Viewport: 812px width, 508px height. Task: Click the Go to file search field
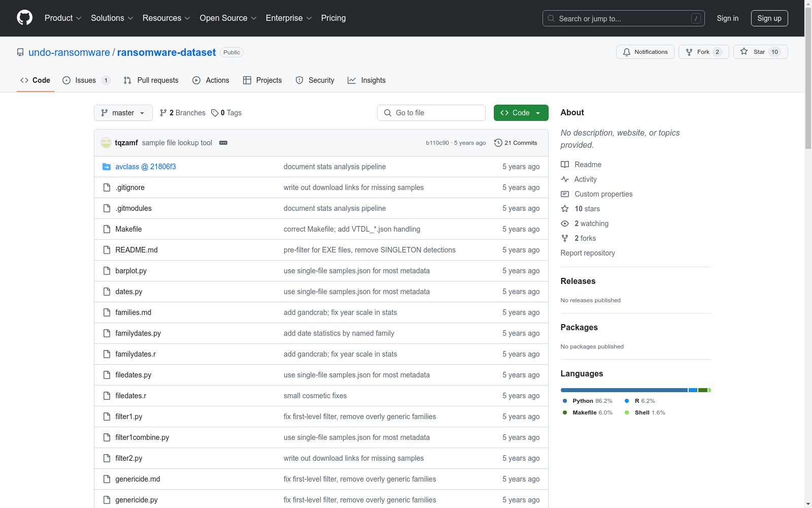[x=431, y=113]
